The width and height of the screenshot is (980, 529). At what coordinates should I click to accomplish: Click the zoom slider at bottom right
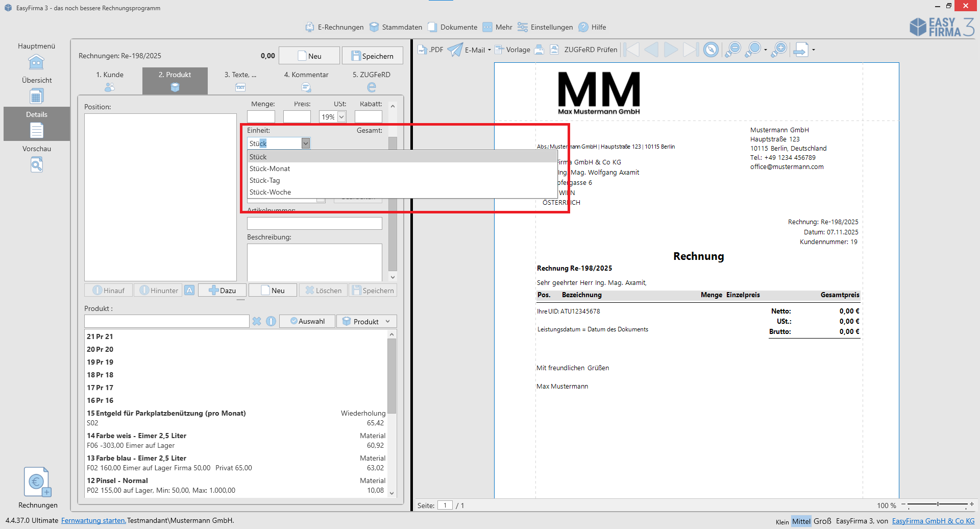[938, 504]
